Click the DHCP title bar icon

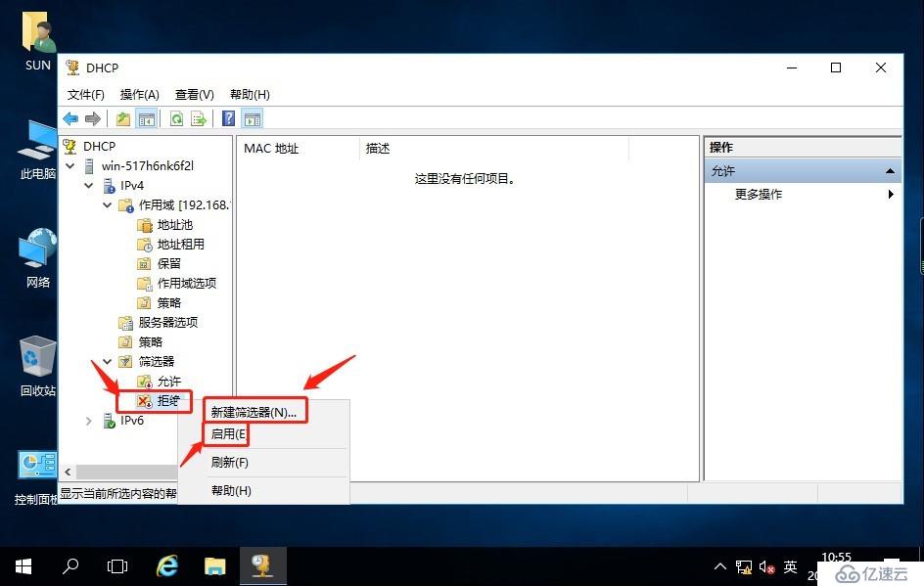coord(72,68)
